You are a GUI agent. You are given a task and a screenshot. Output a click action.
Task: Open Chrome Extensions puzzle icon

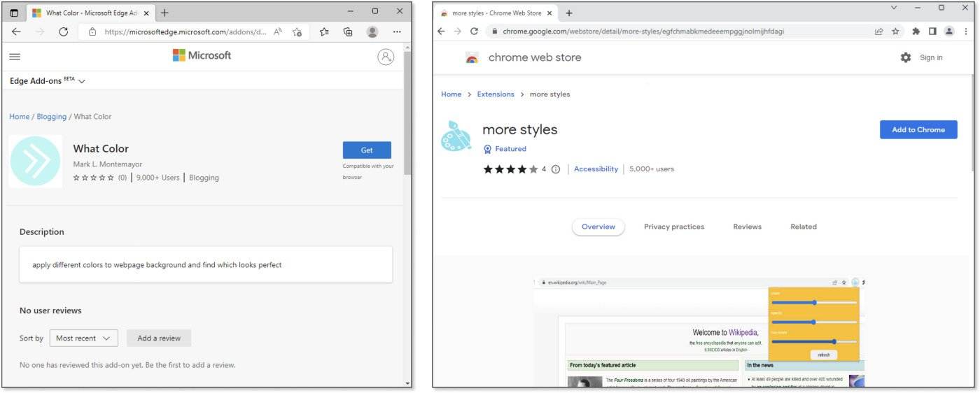916,31
